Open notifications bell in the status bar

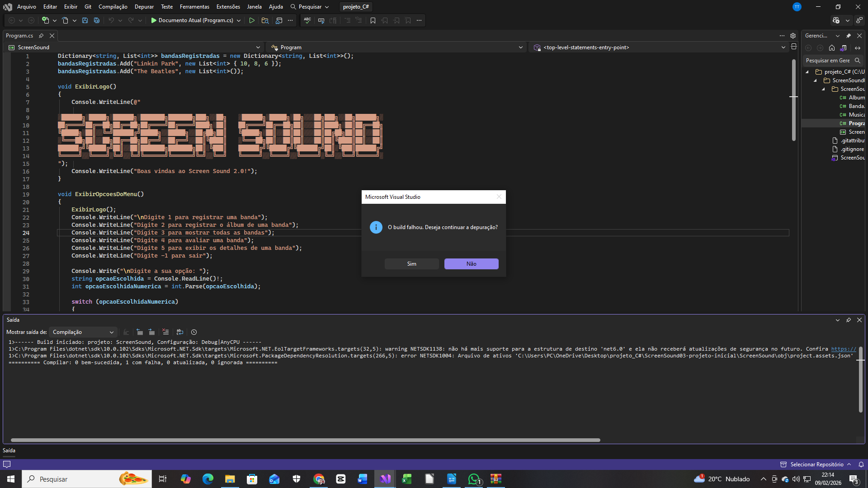861,465
